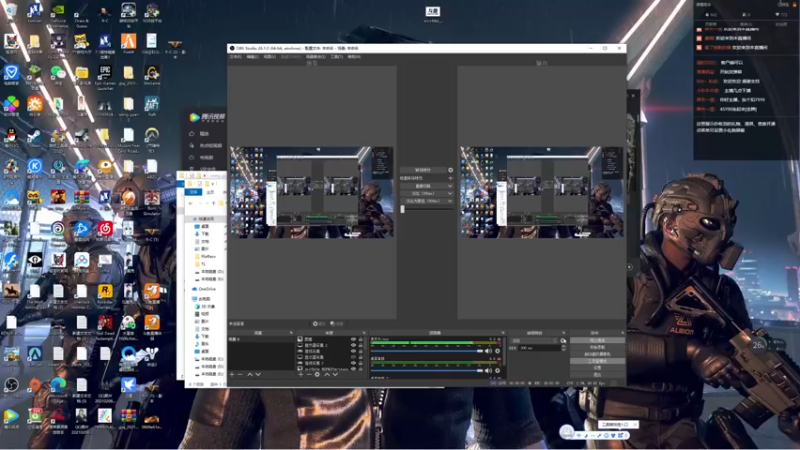800x450 pixels.
Task: Add a quick transition with plus icon
Action: (451, 178)
